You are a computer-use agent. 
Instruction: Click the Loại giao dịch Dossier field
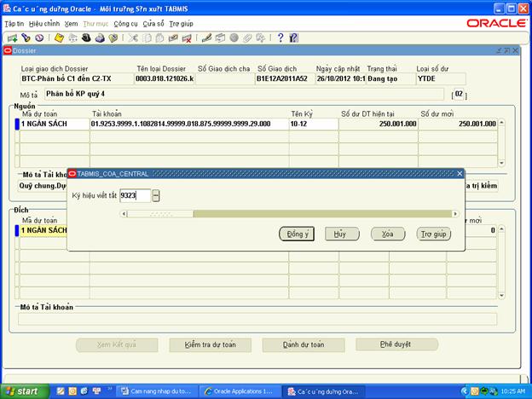click(77, 78)
